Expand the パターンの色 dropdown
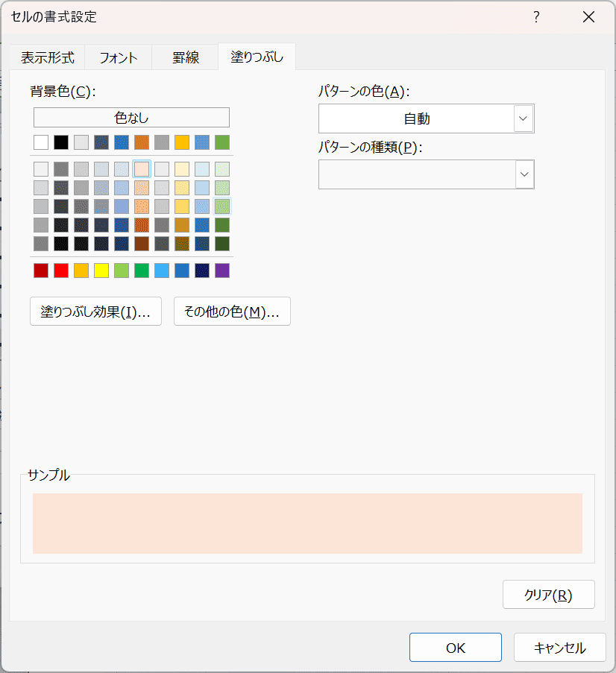616x673 pixels. click(x=524, y=119)
